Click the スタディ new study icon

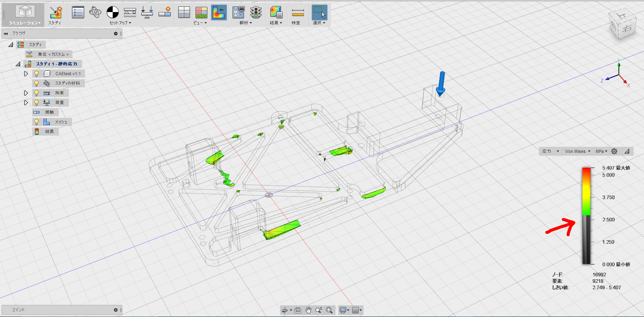[x=56, y=12]
